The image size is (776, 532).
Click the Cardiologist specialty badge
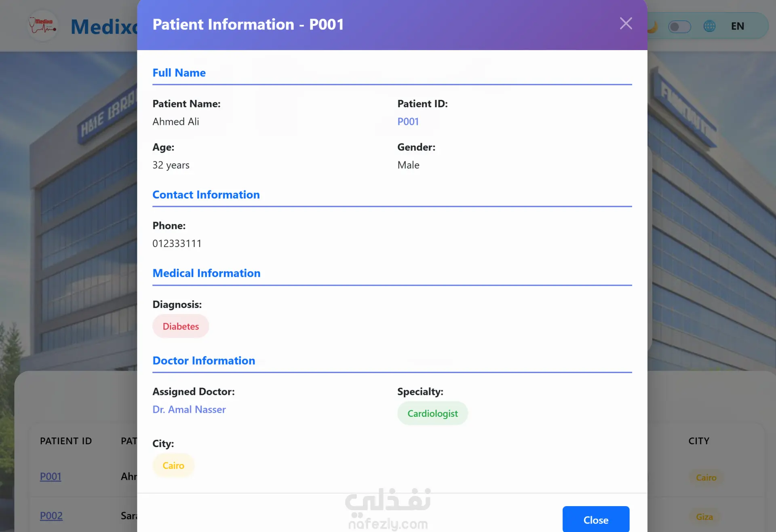pyautogui.click(x=432, y=414)
